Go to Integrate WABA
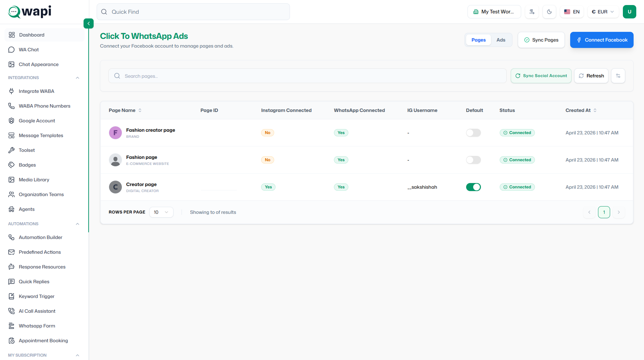 click(44, 91)
